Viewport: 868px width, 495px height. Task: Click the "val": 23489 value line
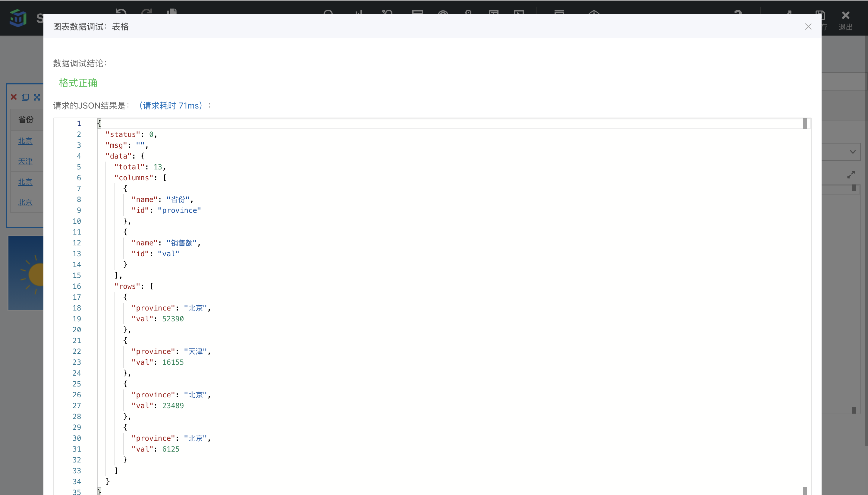[158, 405]
